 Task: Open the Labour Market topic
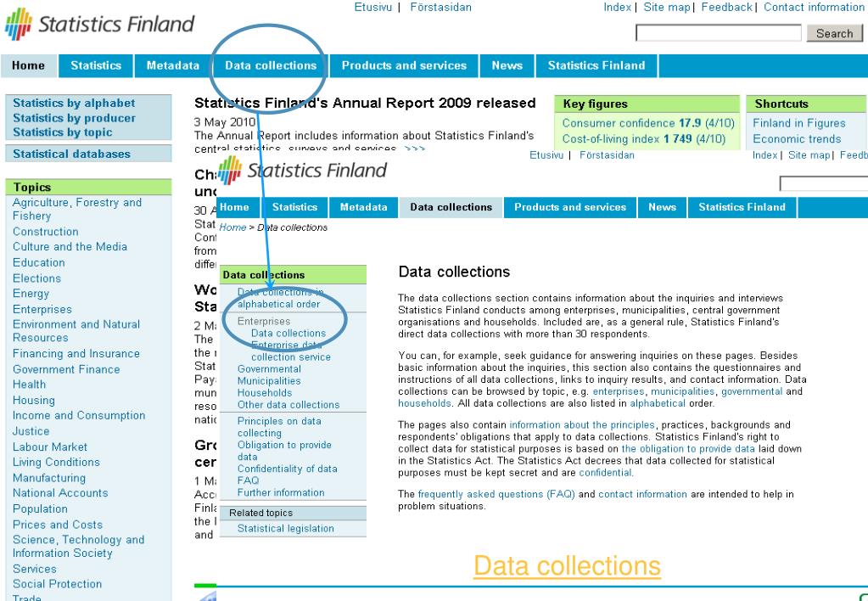click(x=50, y=447)
